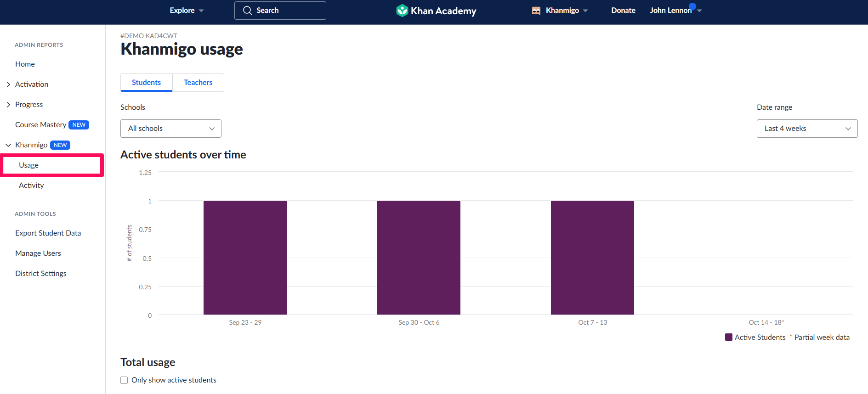
Task: Click the NEW badge next to Course Mastery
Action: pos(79,125)
